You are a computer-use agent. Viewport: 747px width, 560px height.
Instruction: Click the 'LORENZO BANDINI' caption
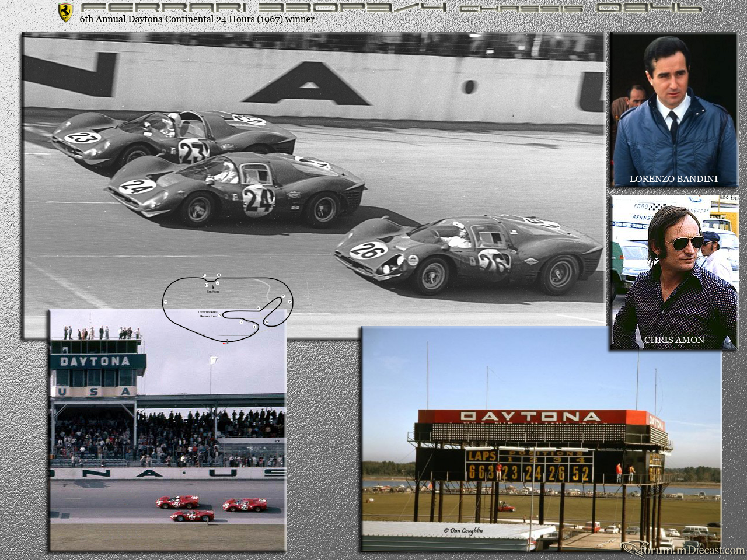click(673, 178)
